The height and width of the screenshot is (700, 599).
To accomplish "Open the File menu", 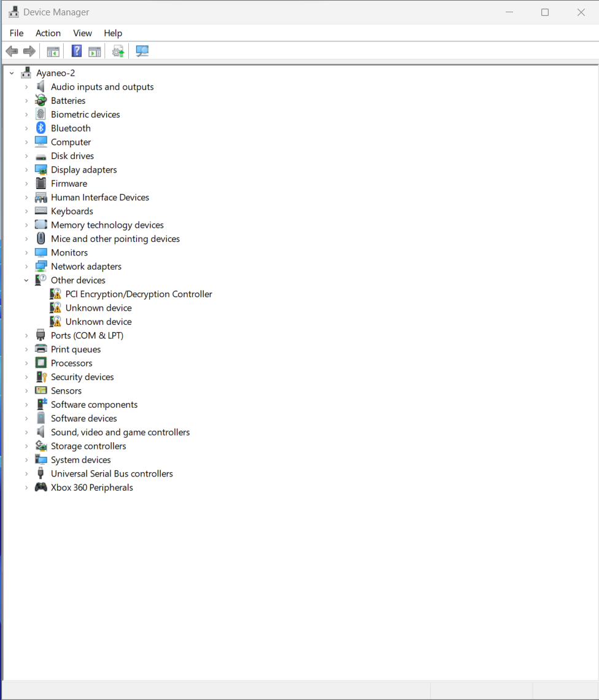I will tap(17, 33).
